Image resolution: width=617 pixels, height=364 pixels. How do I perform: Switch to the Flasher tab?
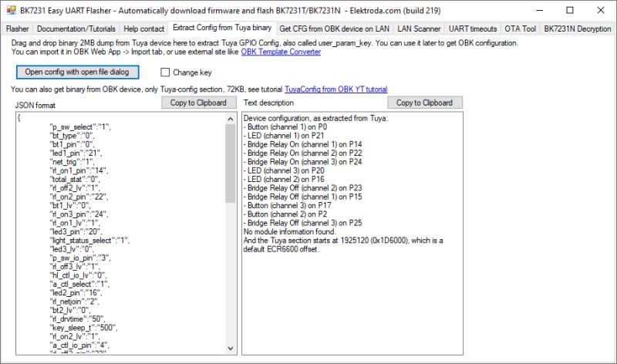(17, 29)
